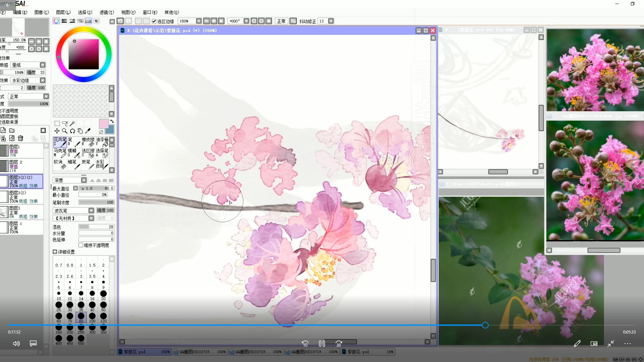
Task: Open the 波瓦笔 brush shape dropdown
Action: (91, 210)
